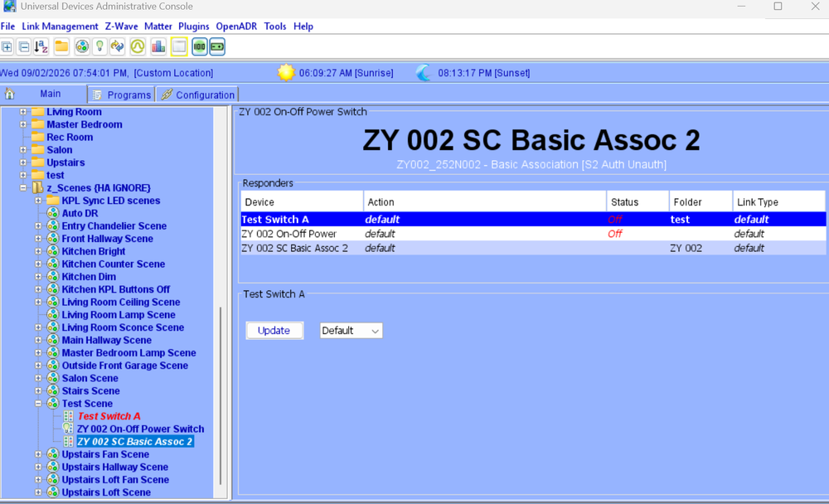Switch to the Main tab
Image resolution: width=829 pixels, height=504 pixels.
(43, 94)
